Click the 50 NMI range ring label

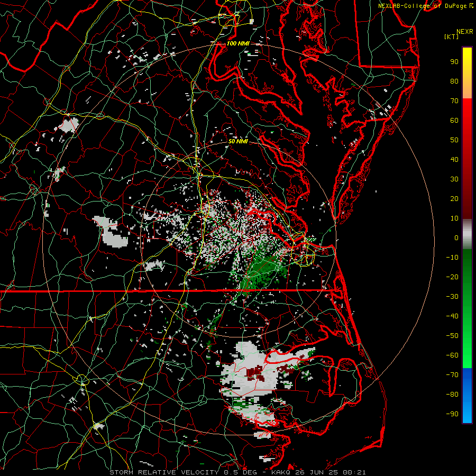click(238, 141)
